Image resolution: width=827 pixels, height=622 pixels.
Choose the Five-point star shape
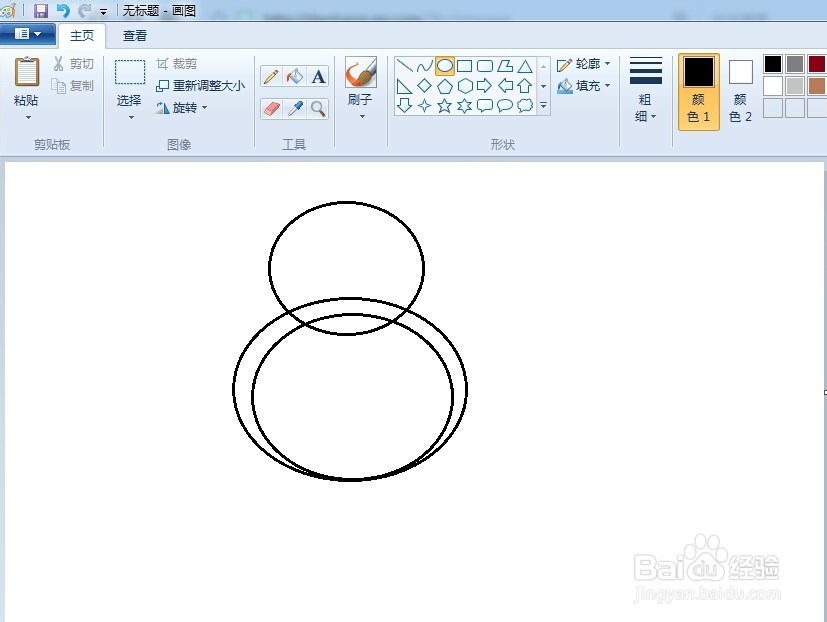pos(445,106)
